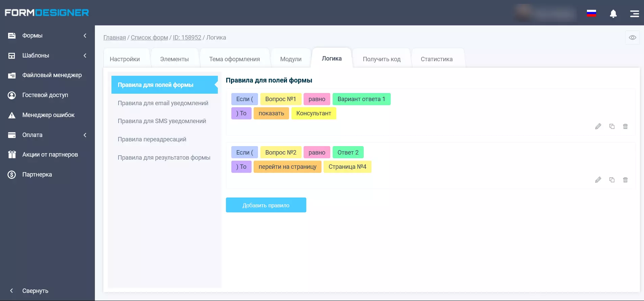This screenshot has width=644, height=301.
Task: Click the Шаблоны sidebar icon
Action: click(x=12, y=55)
